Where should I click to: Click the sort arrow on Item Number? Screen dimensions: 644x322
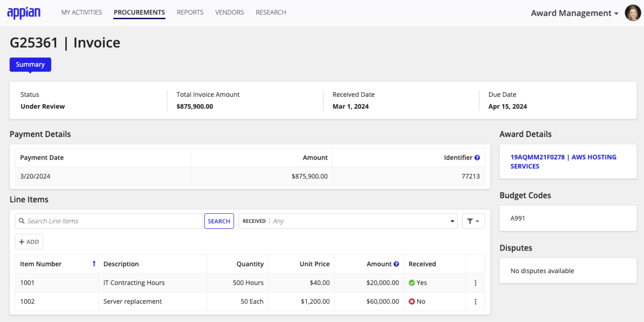click(x=94, y=264)
